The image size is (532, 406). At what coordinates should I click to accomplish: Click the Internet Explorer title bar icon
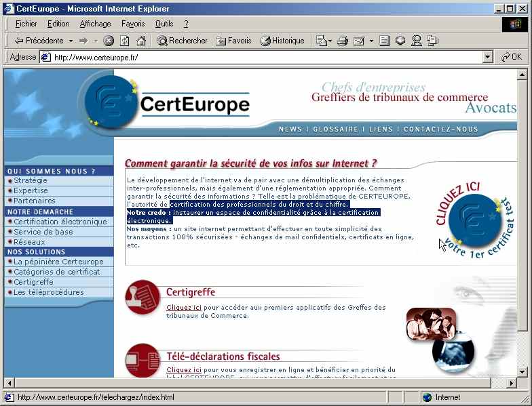coord(9,8)
